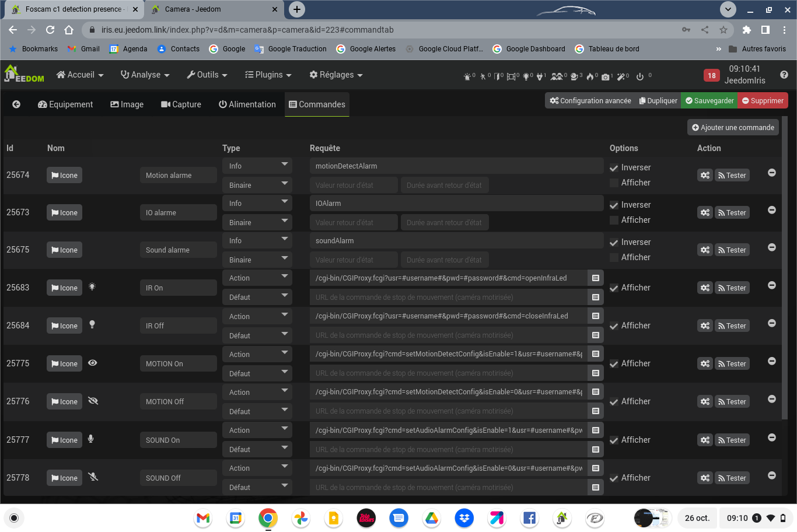Expand the Plugins menu
797x532 pixels.
[x=268, y=75]
